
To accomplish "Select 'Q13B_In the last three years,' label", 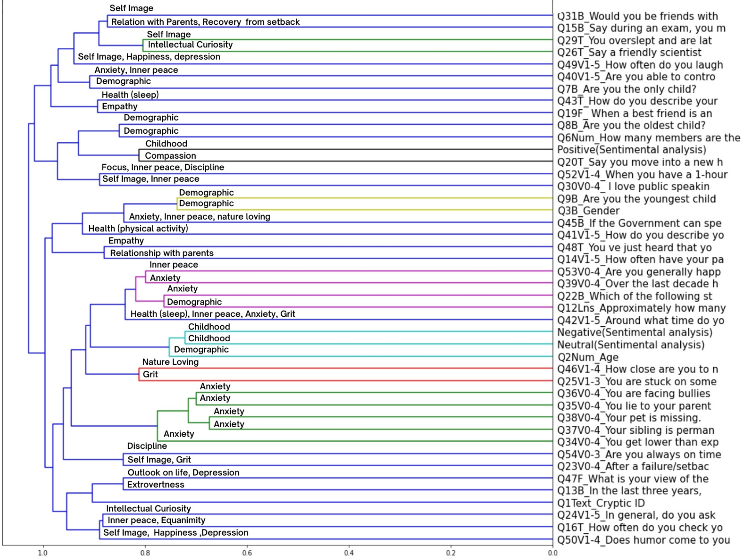I will (629, 491).
